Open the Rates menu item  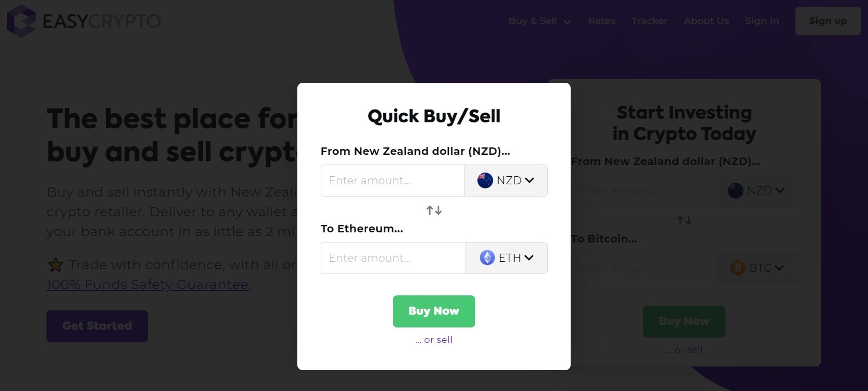click(x=602, y=21)
